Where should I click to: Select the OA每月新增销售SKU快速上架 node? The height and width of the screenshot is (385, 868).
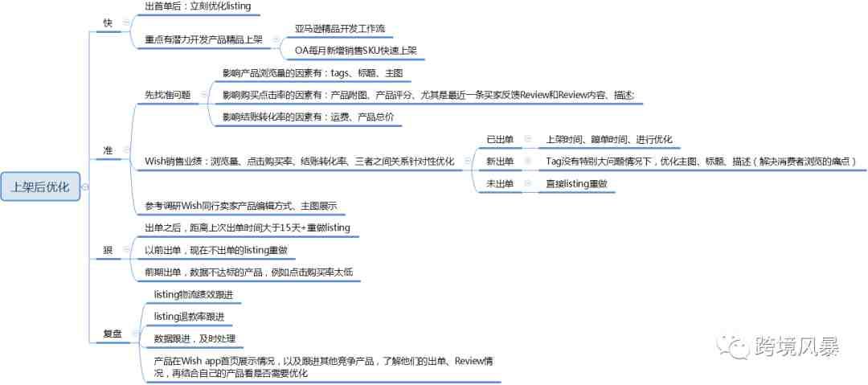(x=354, y=51)
